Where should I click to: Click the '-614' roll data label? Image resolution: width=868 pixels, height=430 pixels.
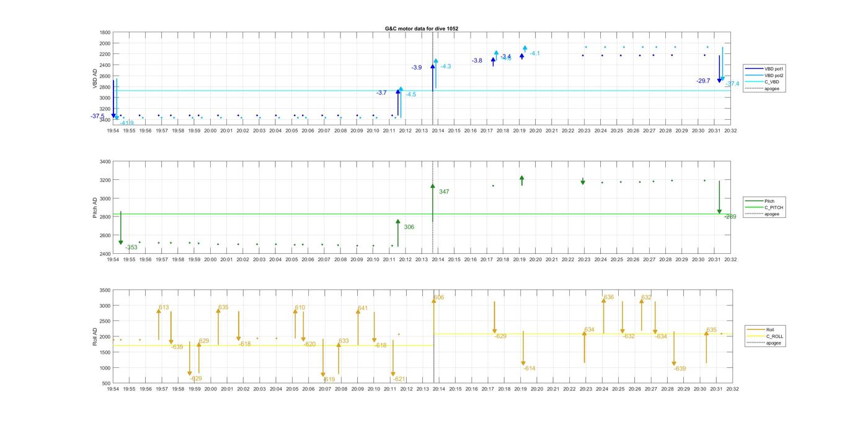click(x=529, y=368)
